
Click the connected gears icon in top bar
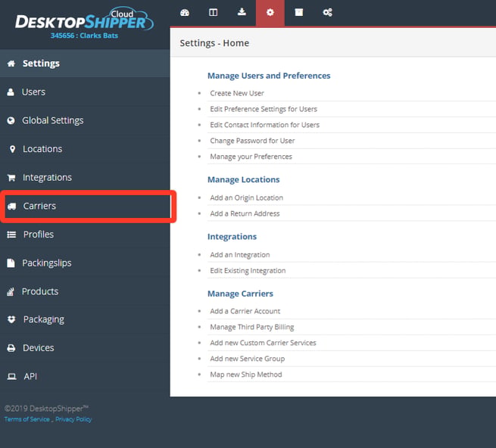pyautogui.click(x=327, y=13)
